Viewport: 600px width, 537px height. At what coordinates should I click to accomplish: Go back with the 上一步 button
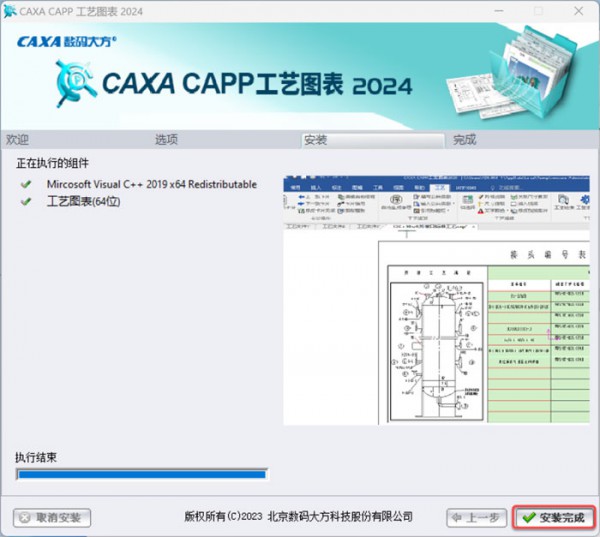476,517
